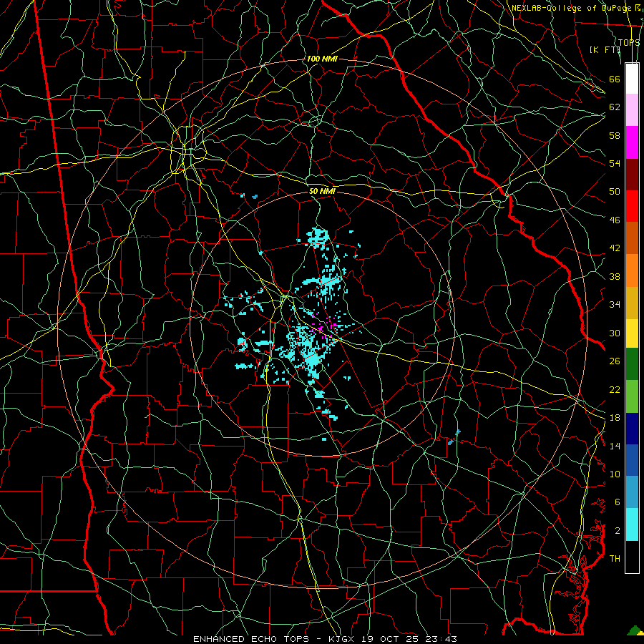Click the "100 NMI" range ring label
Screen dimensions: 644x644
(321, 59)
